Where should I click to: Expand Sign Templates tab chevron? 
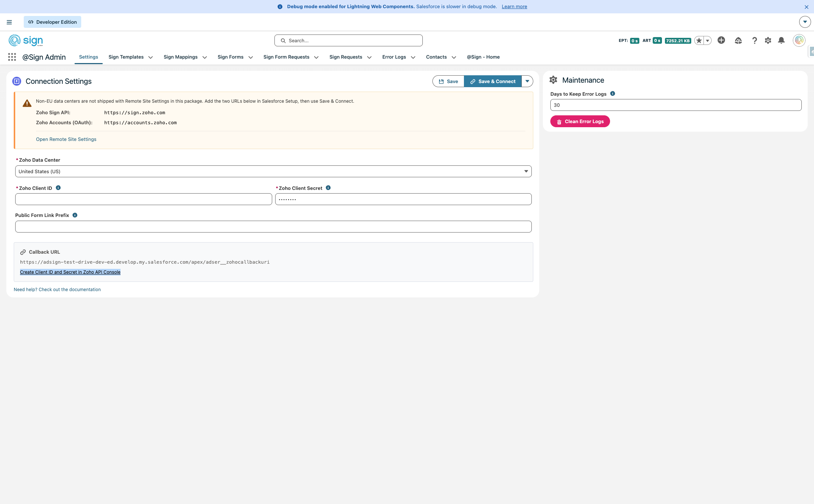point(151,57)
